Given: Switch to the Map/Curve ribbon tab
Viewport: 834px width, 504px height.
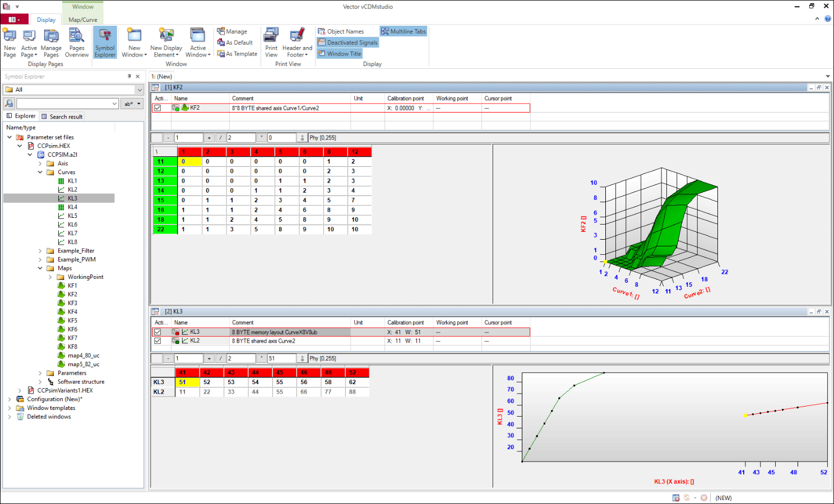Looking at the screenshot, I should 83,20.
